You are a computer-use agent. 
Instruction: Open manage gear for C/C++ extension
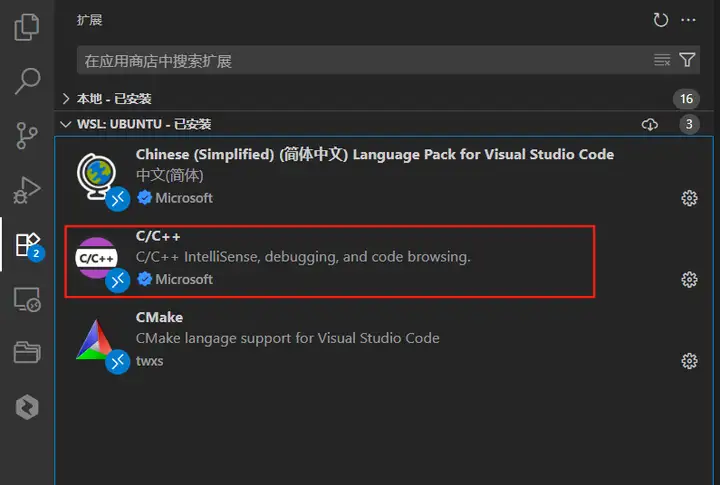click(x=689, y=279)
